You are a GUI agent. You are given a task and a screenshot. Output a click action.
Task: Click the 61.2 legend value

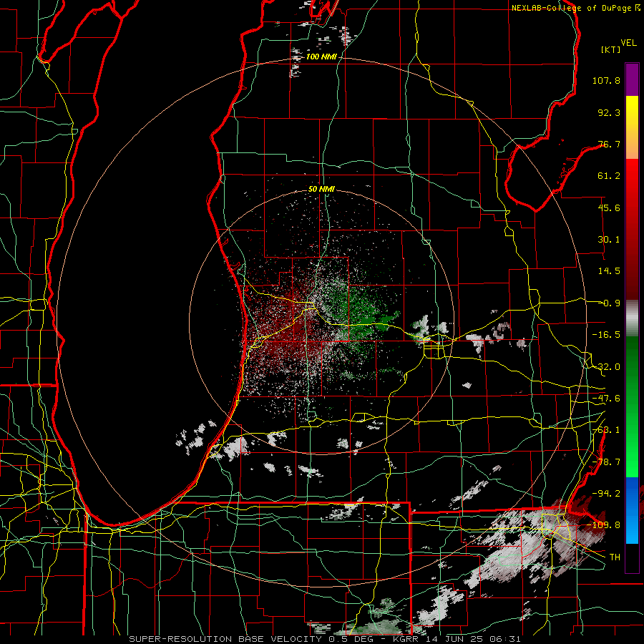pyautogui.click(x=609, y=176)
